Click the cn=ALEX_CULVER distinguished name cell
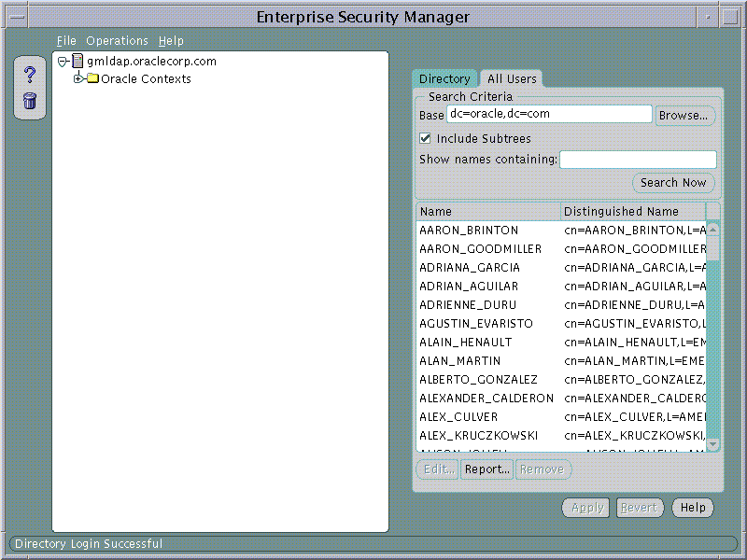Viewport: 747px width, 560px height. point(635,417)
